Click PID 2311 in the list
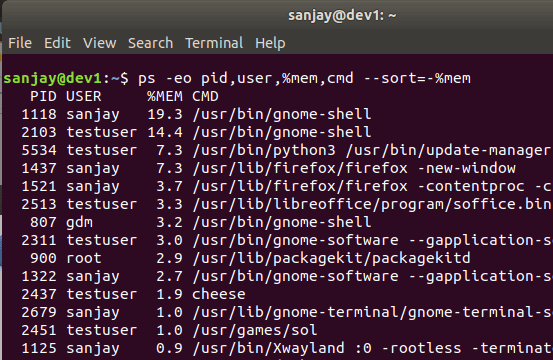 pos(39,240)
